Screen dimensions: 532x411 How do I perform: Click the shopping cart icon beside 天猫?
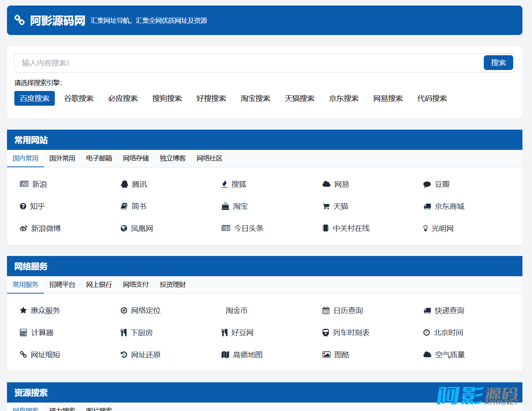click(x=326, y=207)
